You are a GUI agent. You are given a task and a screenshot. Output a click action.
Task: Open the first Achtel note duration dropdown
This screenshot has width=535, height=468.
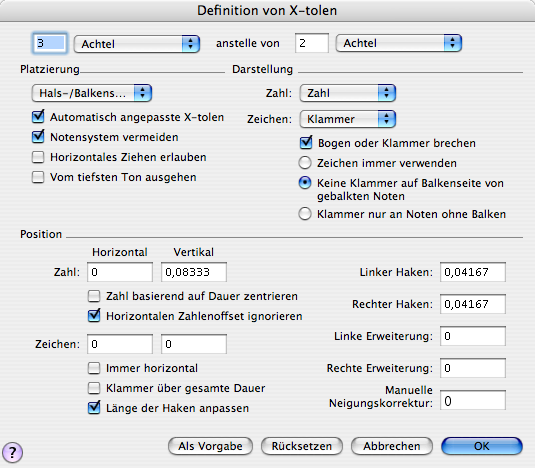[137, 44]
